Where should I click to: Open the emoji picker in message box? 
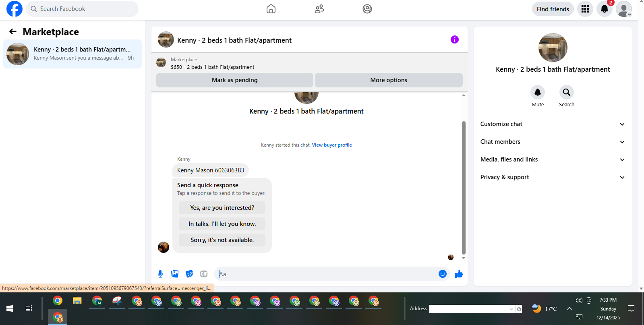coord(443,274)
